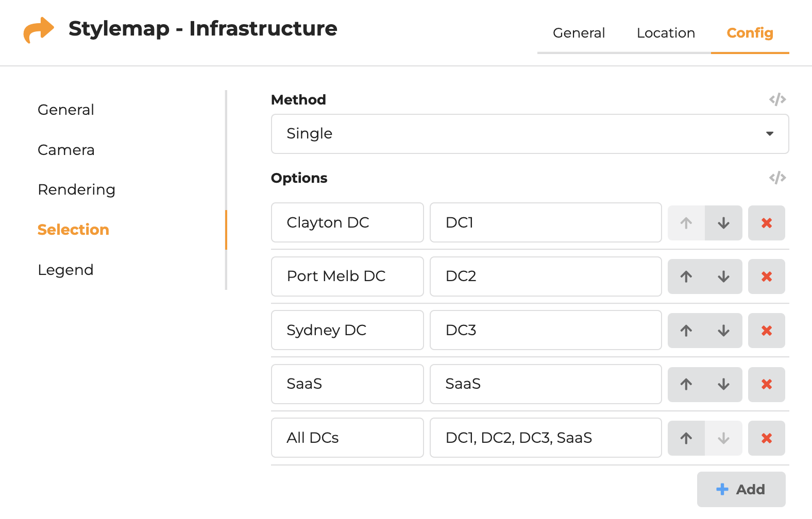Move Port Melb DC option up
Image resolution: width=812 pixels, height=519 pixels.
(x=686, y=276)
